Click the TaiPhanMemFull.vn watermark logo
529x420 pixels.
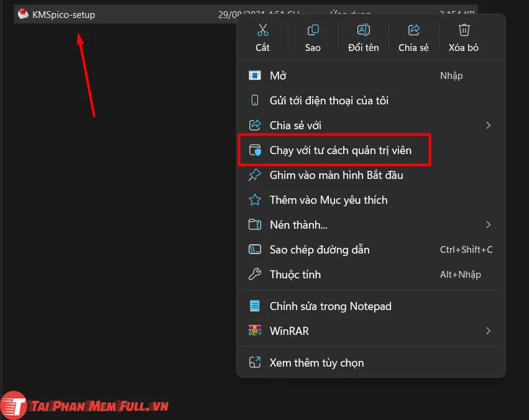[85, 406]
